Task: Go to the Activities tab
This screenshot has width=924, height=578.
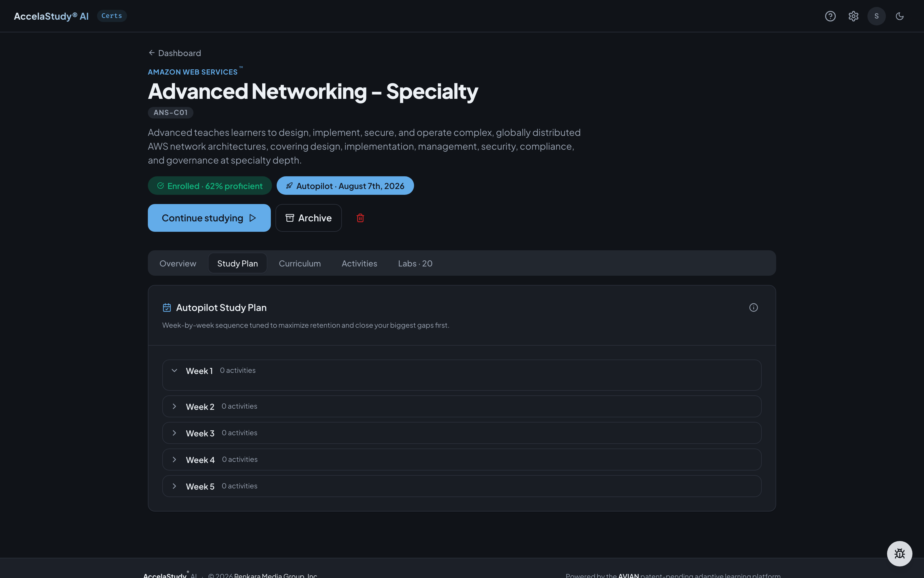Action: point(359,263)
